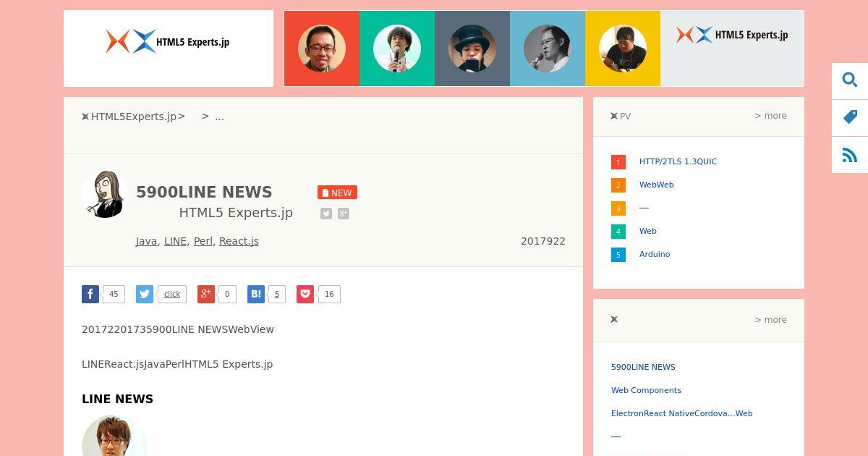Select the expert photo on dark slate background
868x456 pixels.
tap(472, 48)
